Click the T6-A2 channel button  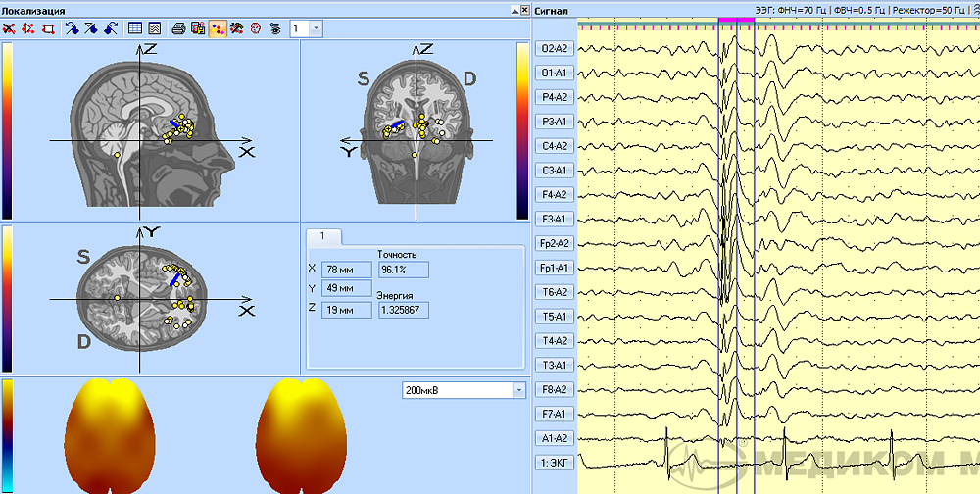(555, 292)
